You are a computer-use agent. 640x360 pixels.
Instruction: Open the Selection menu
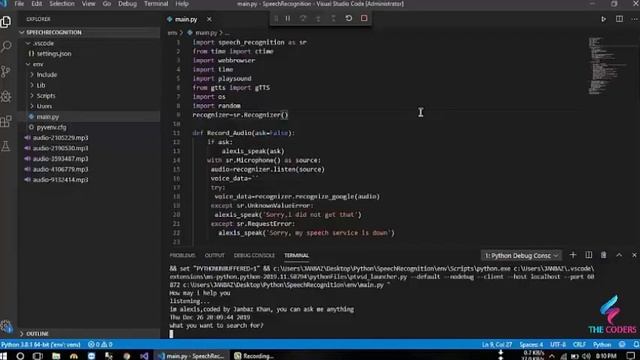pyautogui.click(x=62, y=4)
